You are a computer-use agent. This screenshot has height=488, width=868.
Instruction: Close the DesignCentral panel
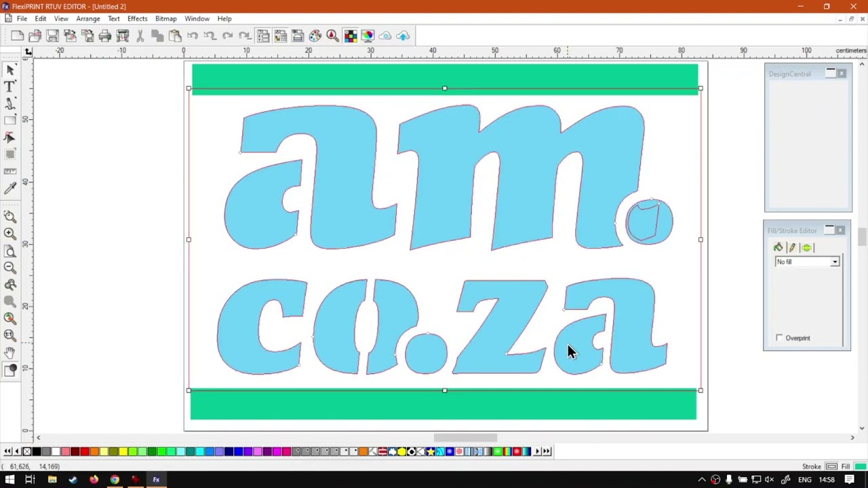842,73
